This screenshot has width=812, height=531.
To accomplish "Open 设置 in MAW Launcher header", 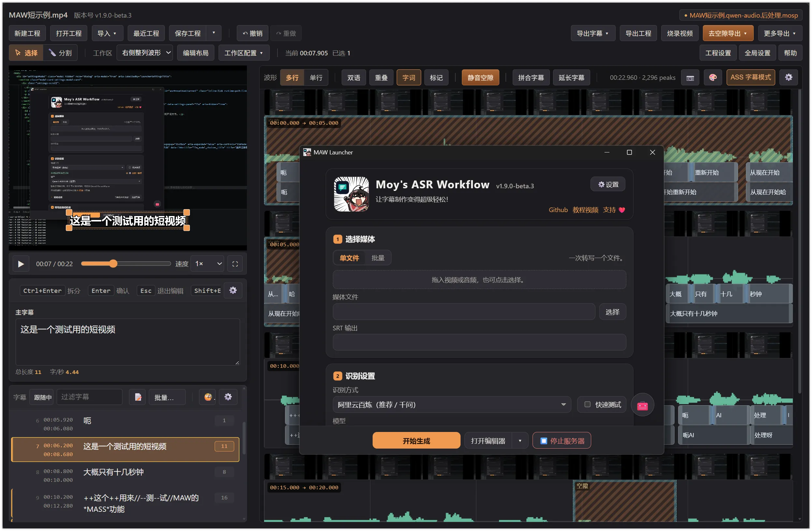I will click(x=608, y=185).
